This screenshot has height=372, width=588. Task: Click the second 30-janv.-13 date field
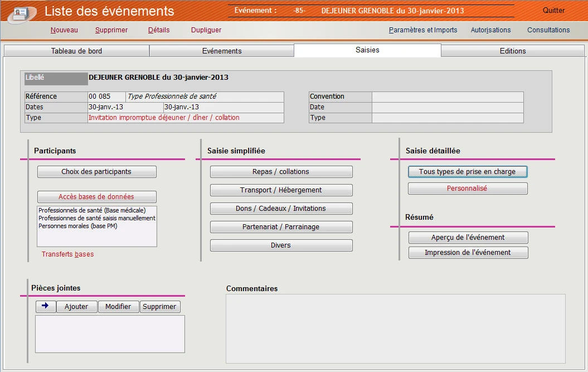click(224, 107)
